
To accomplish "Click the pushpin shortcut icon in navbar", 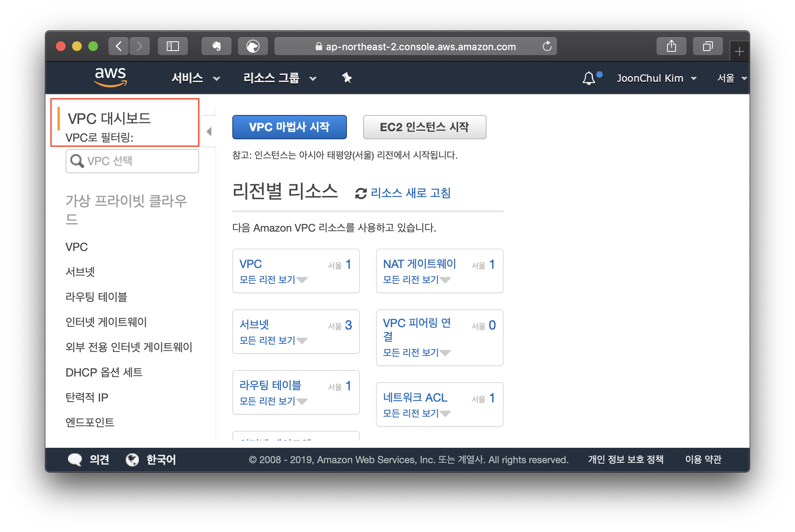I will click(347, 78).
